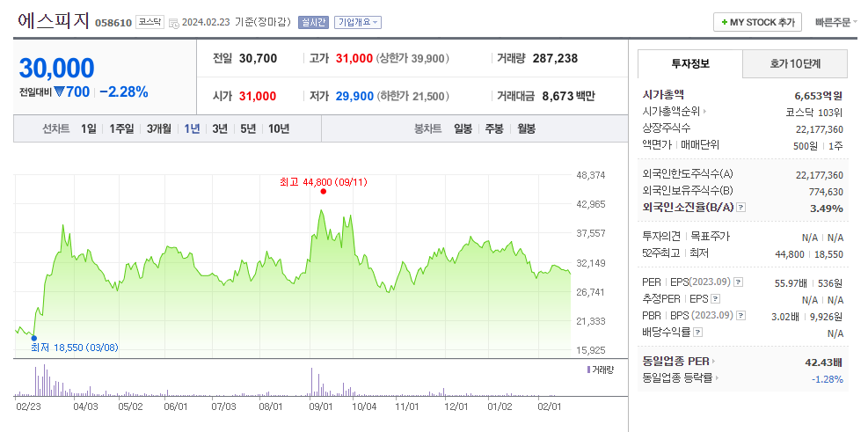This screenshot has width=868, height=432.
Task: Open help icon beside 외국인소진율(B/A)
Action: point(741,207)
